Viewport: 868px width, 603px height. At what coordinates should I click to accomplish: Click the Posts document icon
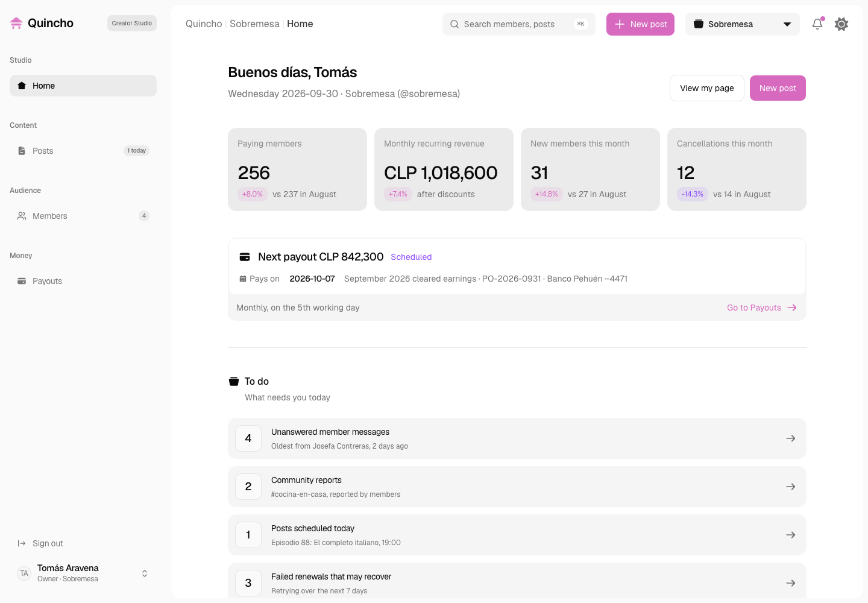[x=22, y=151]
